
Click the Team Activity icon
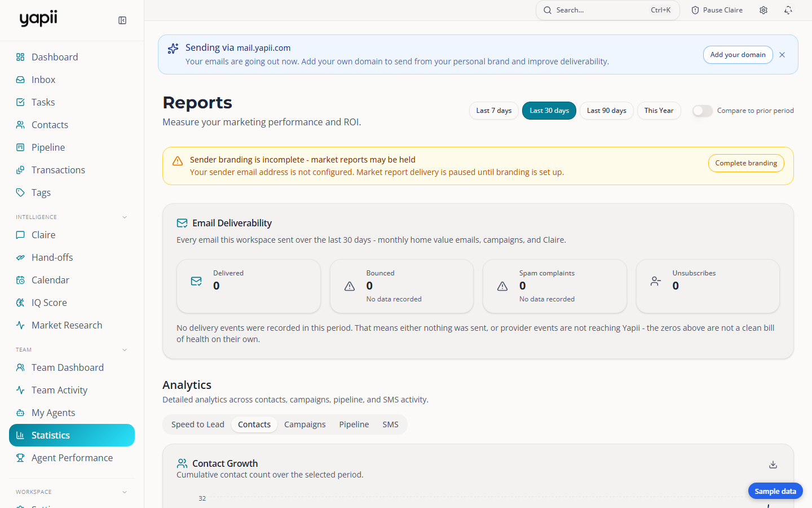[x=20, y=390]
